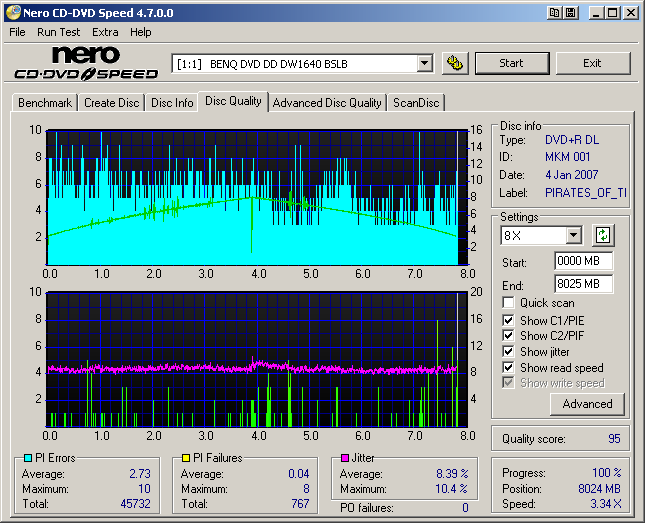Click the date value 4 Jan 2007

coord(572,175)
